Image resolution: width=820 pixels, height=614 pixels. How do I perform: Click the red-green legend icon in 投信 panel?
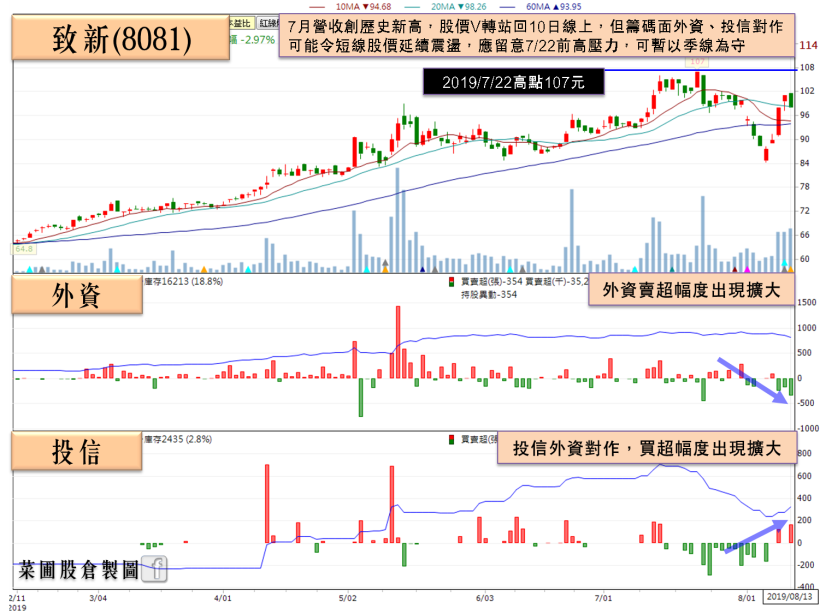(x=451, y=440)
